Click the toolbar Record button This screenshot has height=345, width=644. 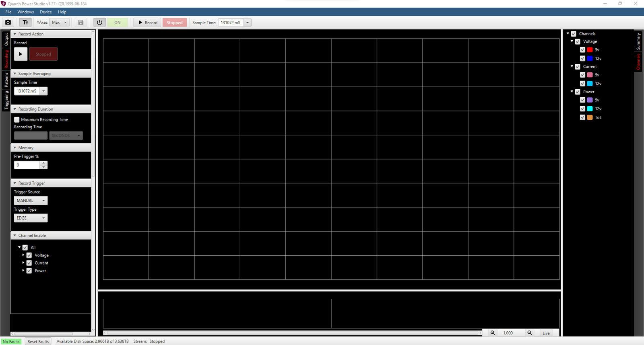[148, 23]
